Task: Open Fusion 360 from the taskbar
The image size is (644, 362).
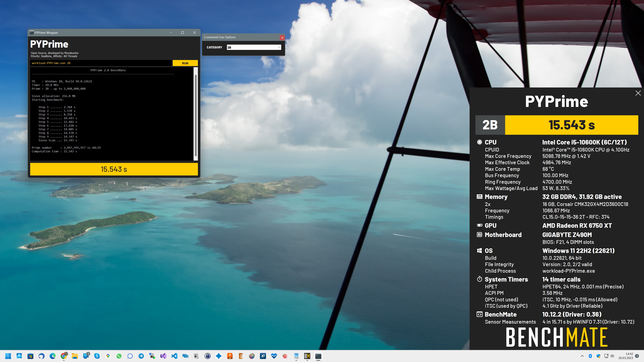Action: [x=230, y=356]
